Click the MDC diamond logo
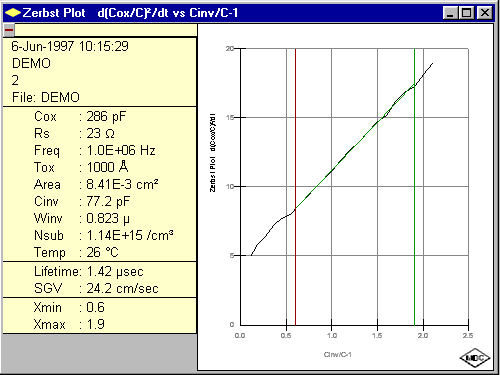 point(475,358)
